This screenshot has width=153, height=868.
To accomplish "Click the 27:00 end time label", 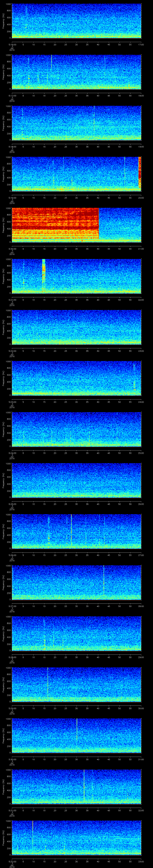I will coord(141,555).
